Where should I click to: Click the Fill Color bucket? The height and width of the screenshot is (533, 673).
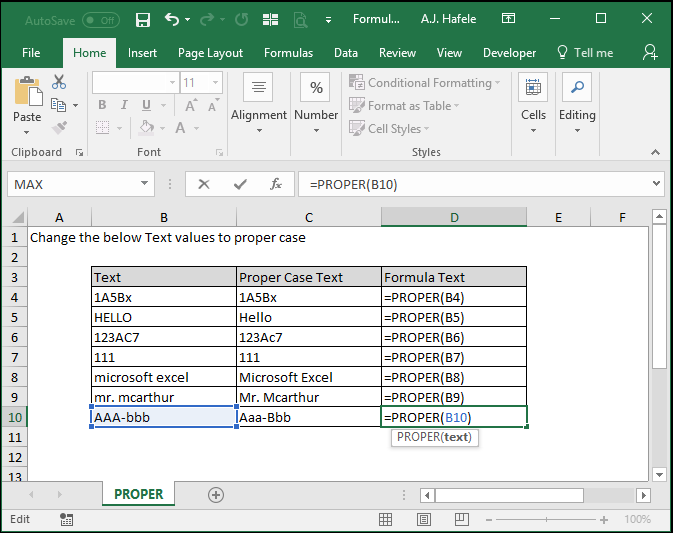(147, 127)
